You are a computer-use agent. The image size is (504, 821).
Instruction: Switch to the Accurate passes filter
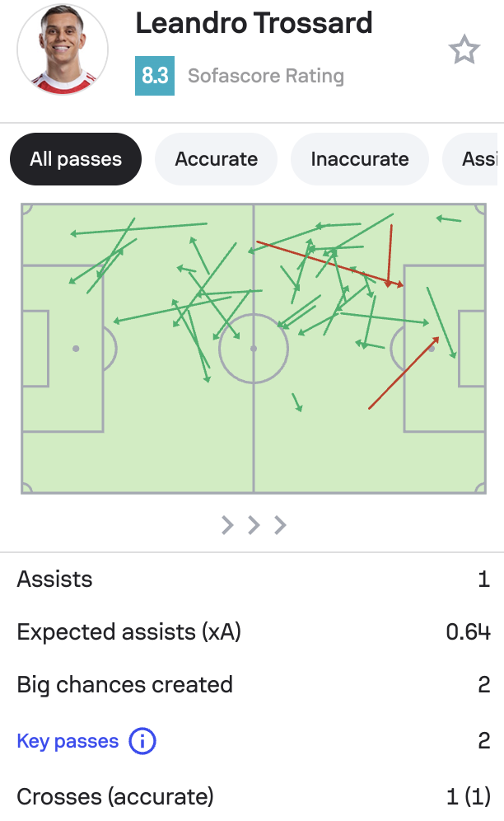pos(216,158)
